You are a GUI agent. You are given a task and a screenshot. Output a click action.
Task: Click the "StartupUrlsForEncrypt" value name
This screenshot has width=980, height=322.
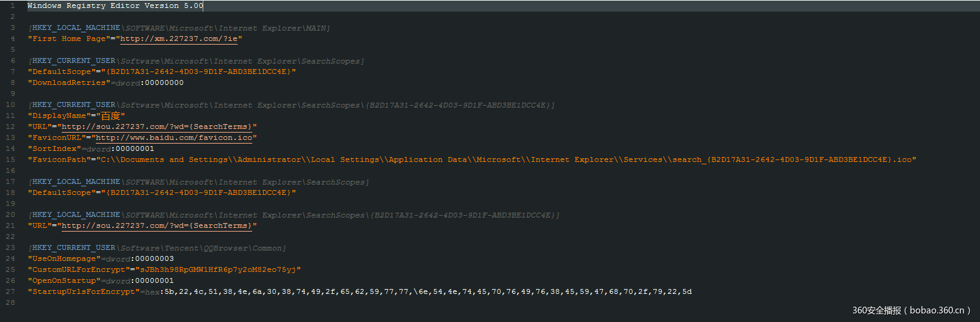coord(84,292)
